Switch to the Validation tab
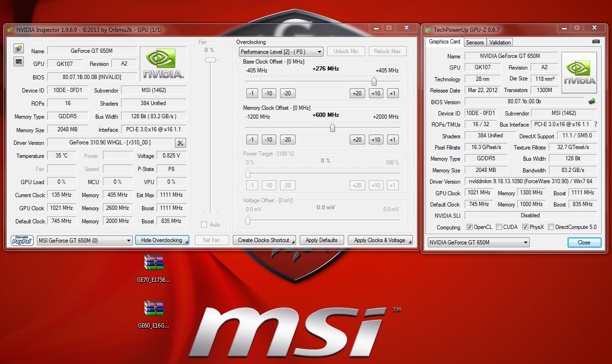This screenshot has height=364, width=612. click(x=500, y=43)
